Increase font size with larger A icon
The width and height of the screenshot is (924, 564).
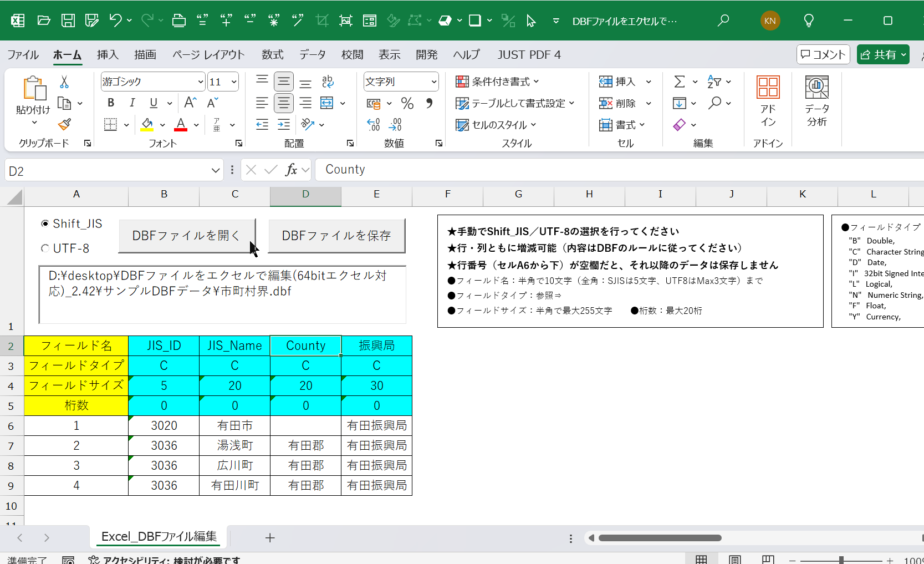click(x=190, y=103)
